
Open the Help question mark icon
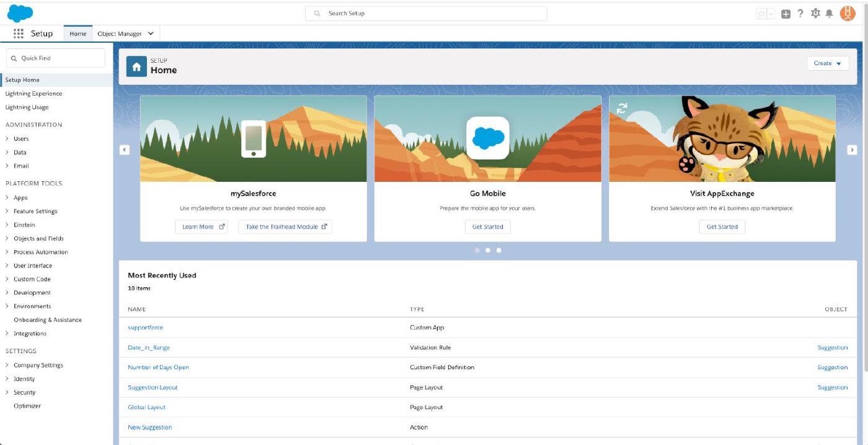coord(800,14)
